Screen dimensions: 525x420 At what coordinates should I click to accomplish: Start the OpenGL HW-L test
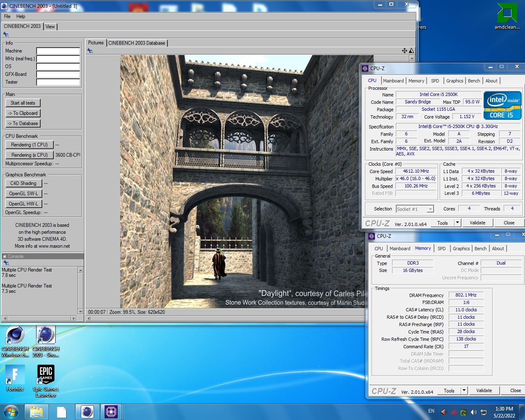23,204
